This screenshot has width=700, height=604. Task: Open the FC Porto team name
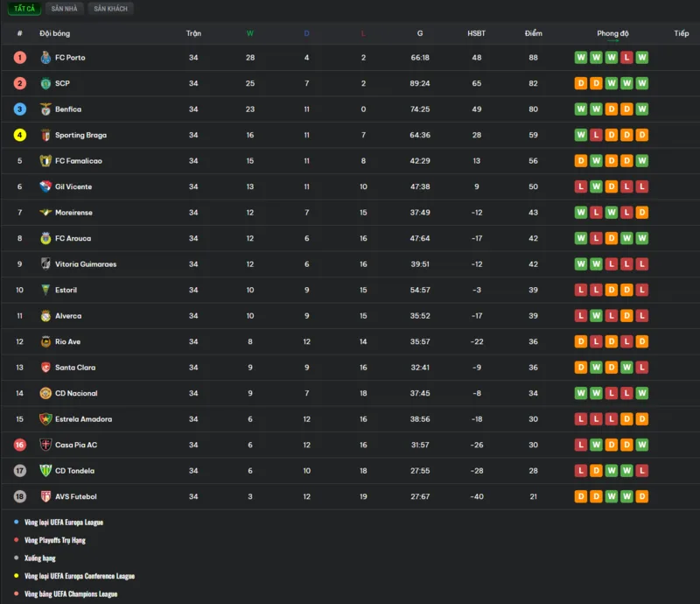[70, 58]
